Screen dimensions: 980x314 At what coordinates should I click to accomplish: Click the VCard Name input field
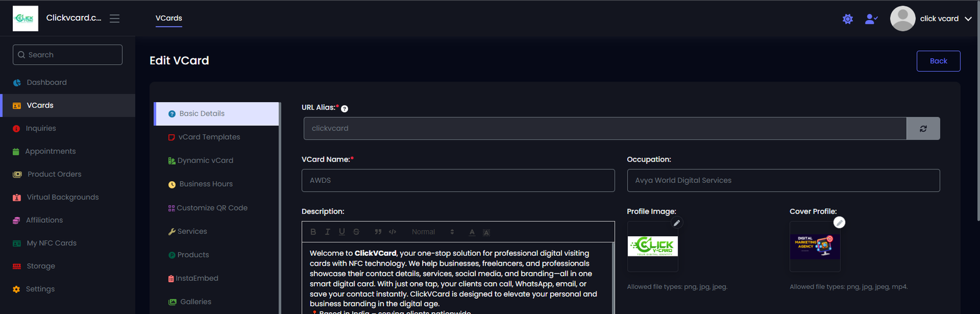coord(458,181)
